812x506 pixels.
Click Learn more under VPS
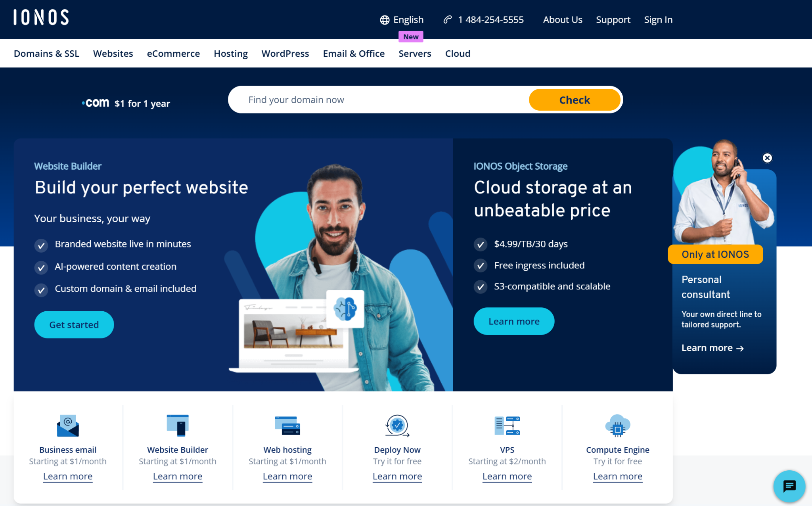click(507, 476)
